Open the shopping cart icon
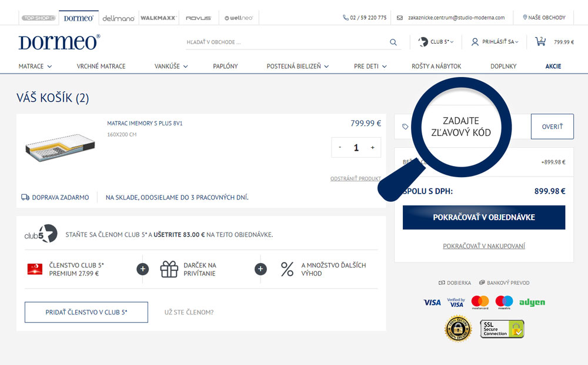Image resolution: width=588 pixels, height=365 pixels. [x=540, y=42]
